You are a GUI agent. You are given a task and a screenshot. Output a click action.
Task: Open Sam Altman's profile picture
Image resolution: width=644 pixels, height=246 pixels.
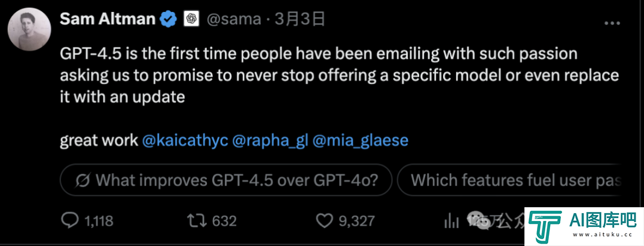pyautogui.click(x=28, y=30)
